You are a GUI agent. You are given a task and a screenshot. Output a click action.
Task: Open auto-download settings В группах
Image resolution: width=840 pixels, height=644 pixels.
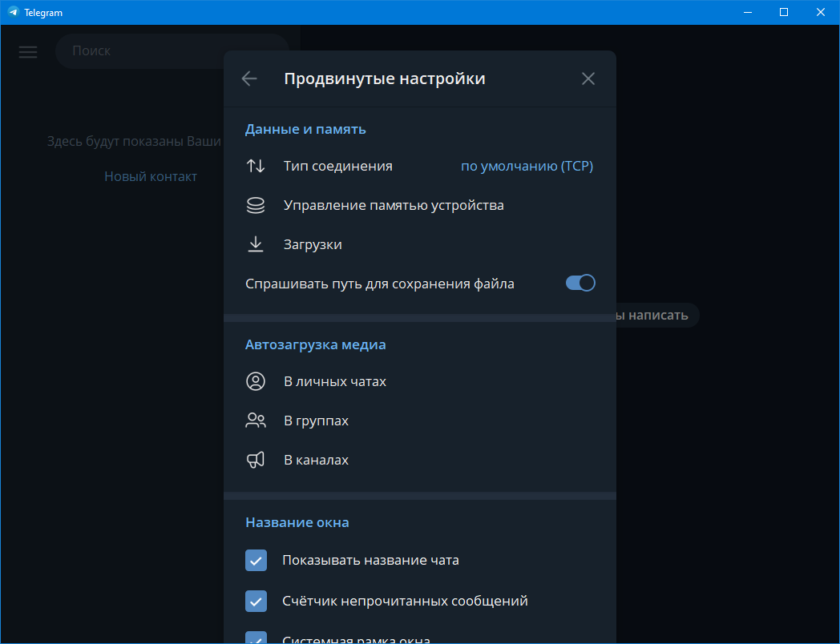pyautogui.click(x=419, y=421)
